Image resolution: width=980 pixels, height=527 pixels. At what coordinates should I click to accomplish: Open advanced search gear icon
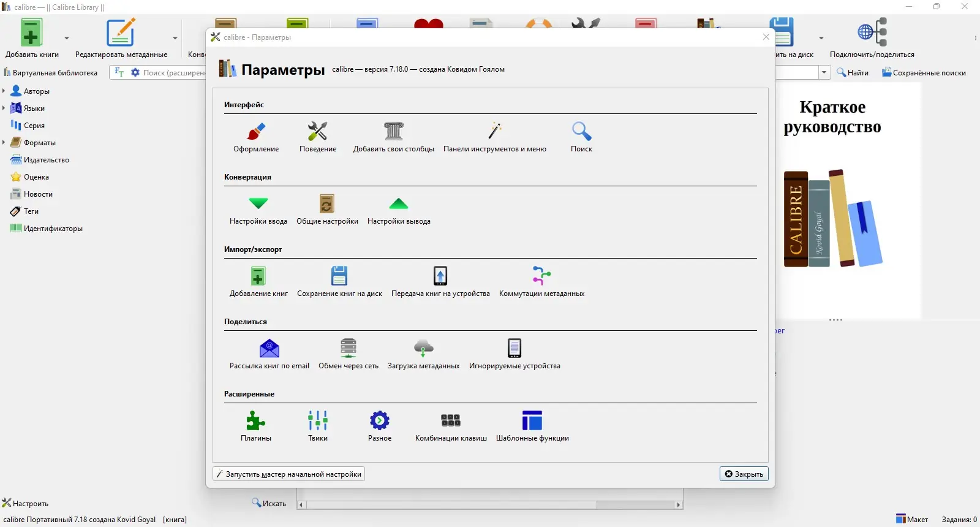(135, 72)
